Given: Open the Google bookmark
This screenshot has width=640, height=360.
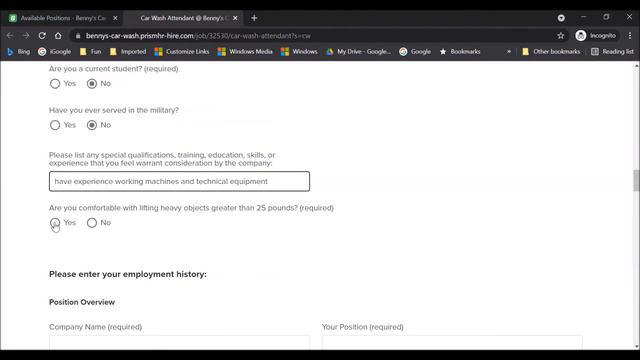Looking at the screenshot, I should [415, 51].
